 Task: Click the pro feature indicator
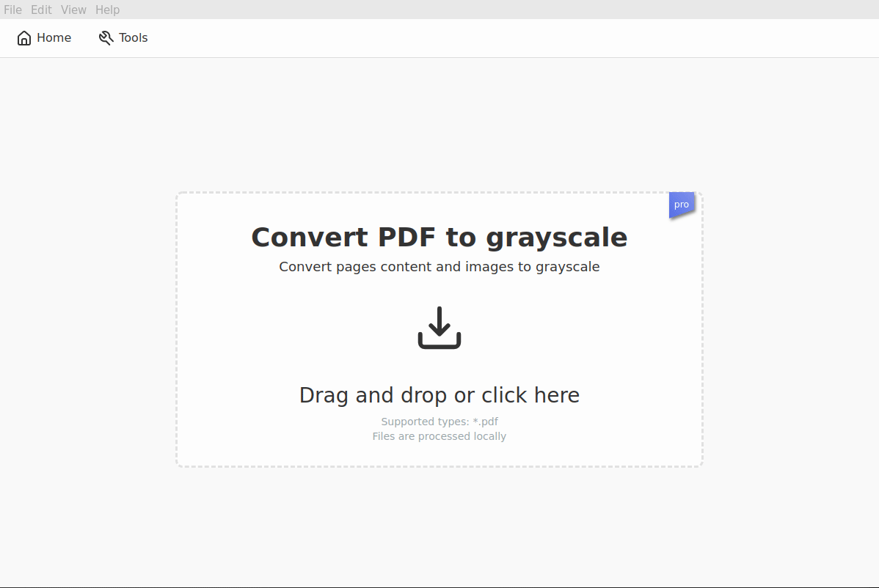point(681,204)
